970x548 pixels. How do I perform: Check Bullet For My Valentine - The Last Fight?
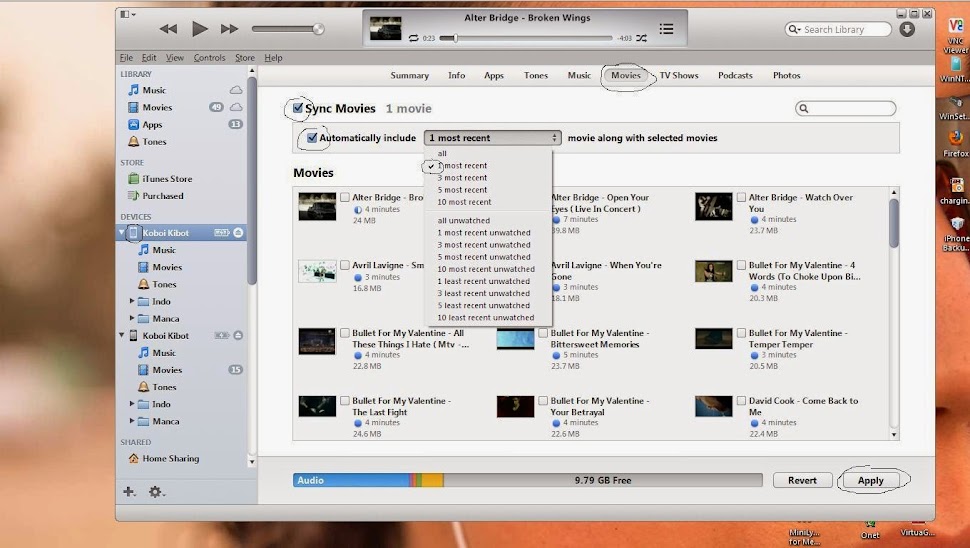[345, 401]
